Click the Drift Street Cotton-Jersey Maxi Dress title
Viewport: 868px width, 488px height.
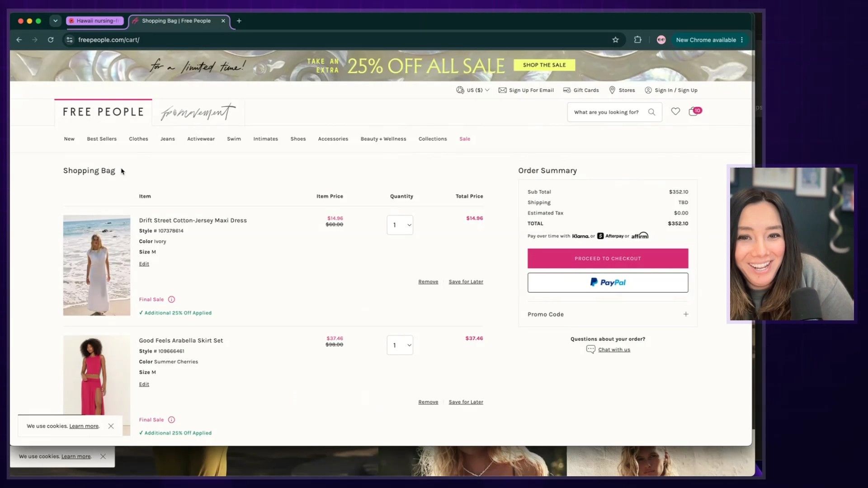[x=193, y=221]
